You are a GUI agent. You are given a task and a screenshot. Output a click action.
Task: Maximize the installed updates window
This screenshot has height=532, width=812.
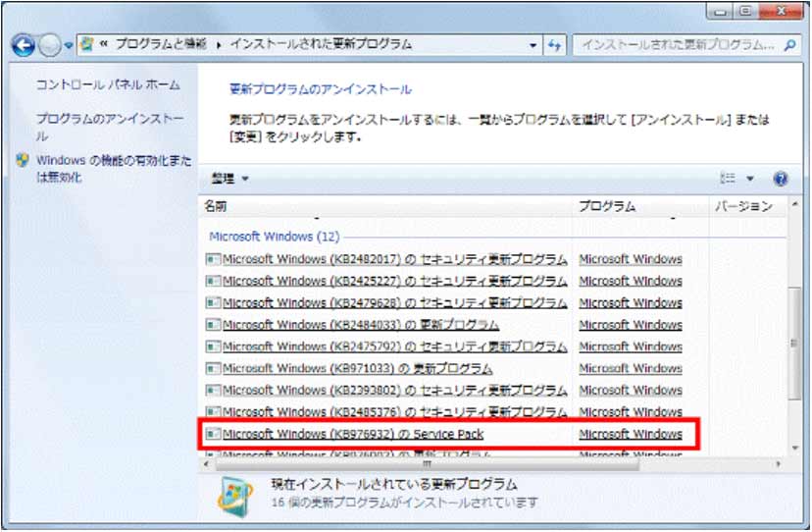pyautogui.click(x=745, y=12)
